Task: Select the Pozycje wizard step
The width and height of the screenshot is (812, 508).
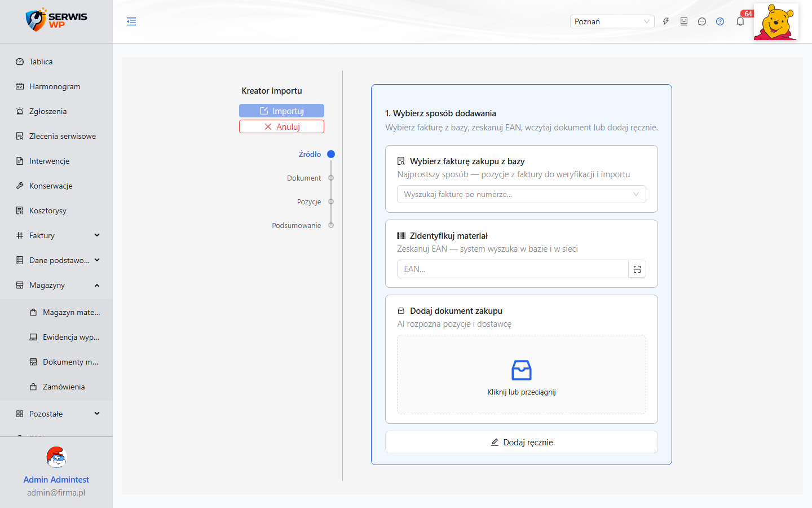Action: point(309,202)
